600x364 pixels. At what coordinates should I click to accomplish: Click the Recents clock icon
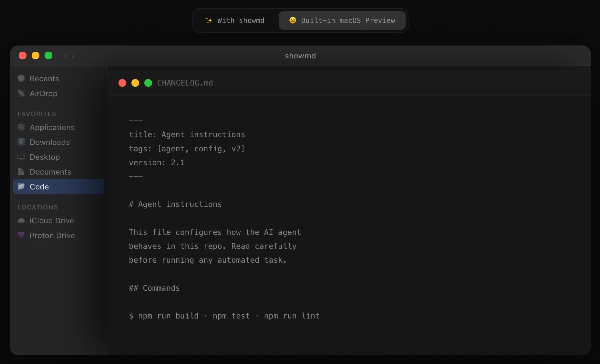click(21, 78)
